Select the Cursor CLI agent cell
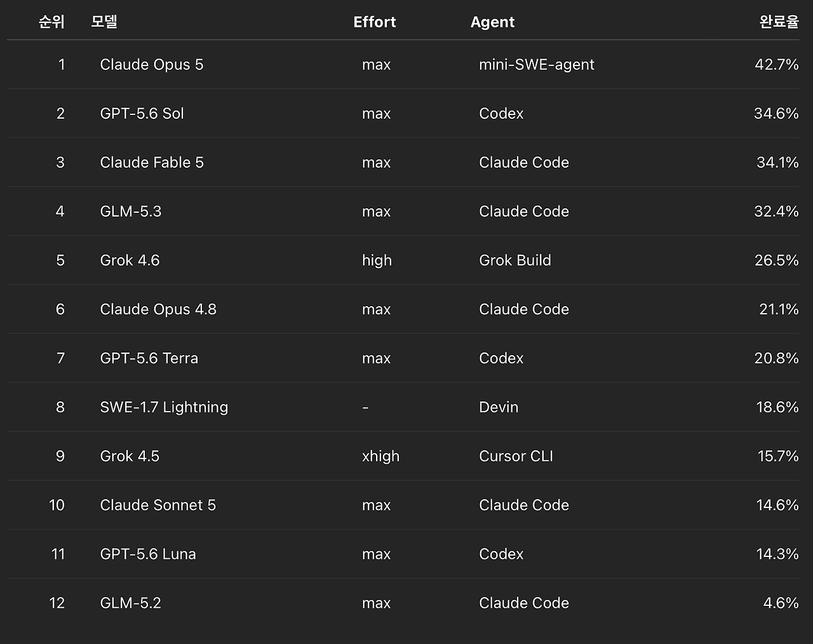 coord(516,456)
